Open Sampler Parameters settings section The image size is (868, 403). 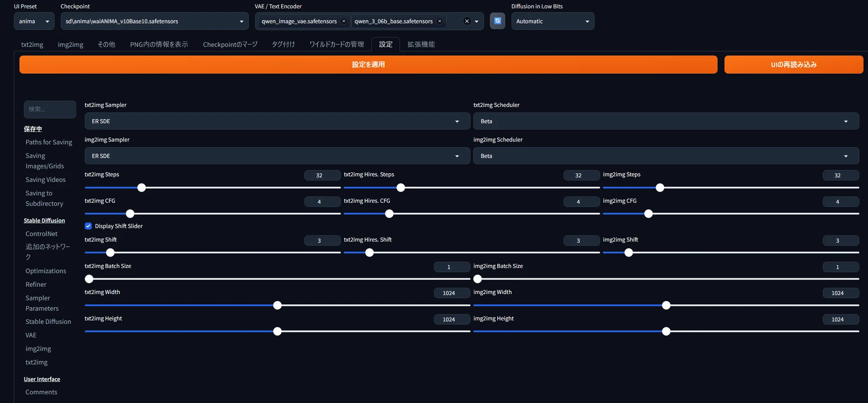(x=42, y=303)
